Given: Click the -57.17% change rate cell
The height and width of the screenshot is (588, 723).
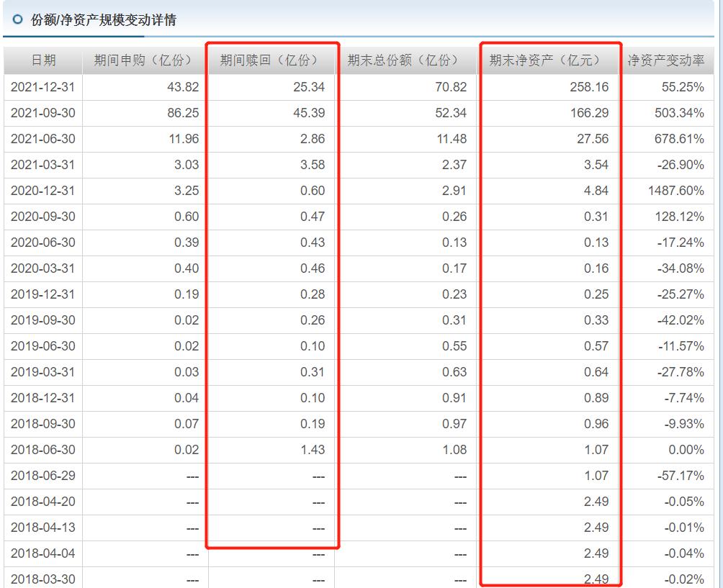Looking at the screenshot, I should point(680,476).
